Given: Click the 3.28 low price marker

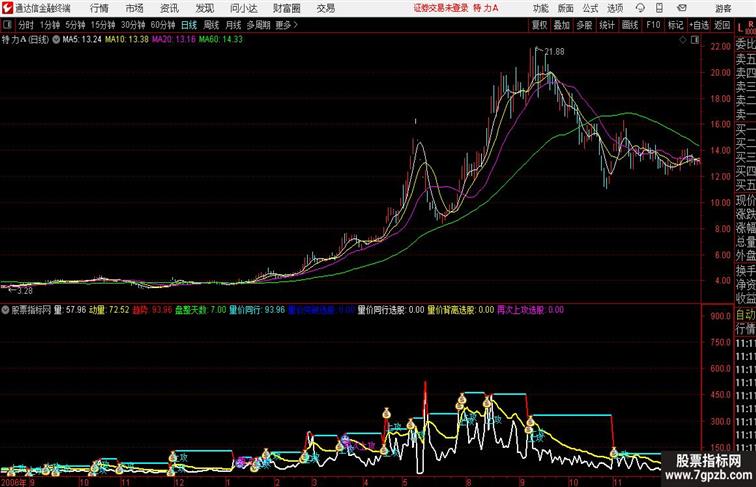Looking at the screenshot, I should tap(25, 291).
